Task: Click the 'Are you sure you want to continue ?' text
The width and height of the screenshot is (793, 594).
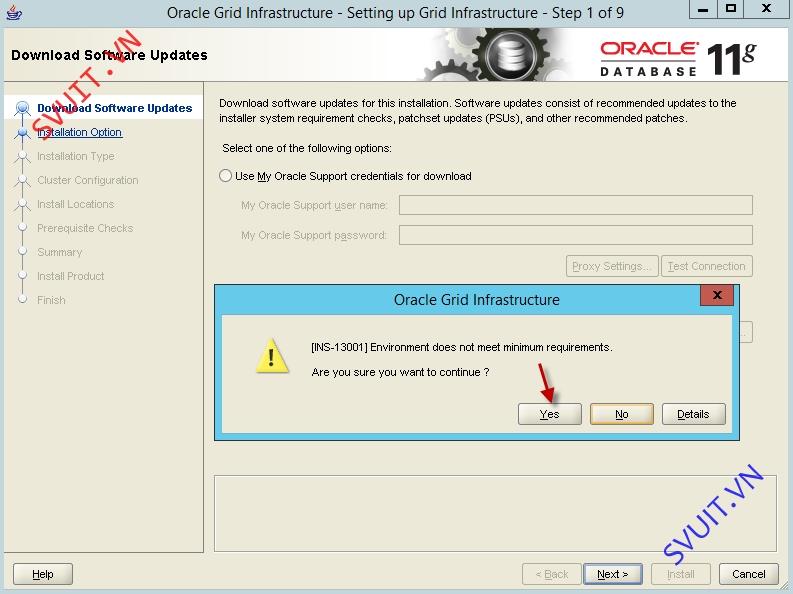Action: coord(400,373)
